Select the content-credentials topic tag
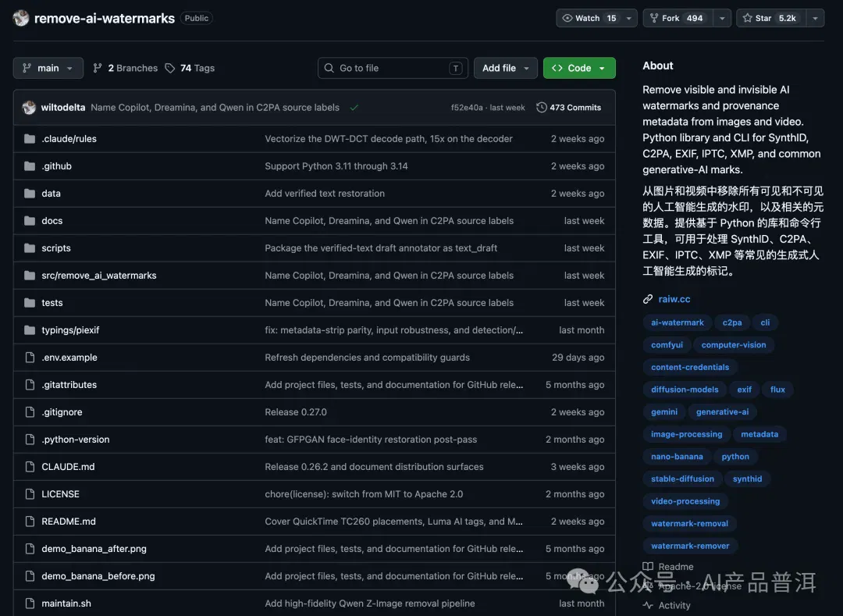 coord(690,367)
